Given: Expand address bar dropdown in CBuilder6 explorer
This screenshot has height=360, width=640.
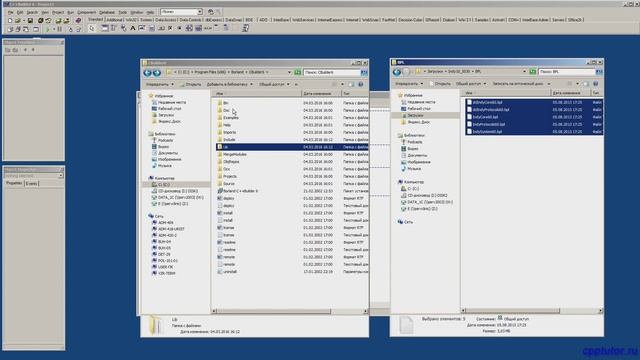Looking at the screenshot, I should pos(289,72).
